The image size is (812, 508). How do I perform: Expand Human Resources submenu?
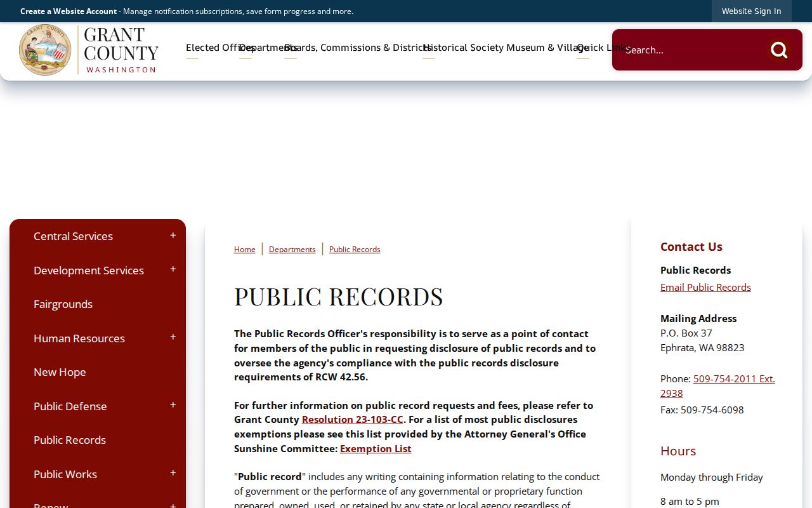[x=173, y=338]
